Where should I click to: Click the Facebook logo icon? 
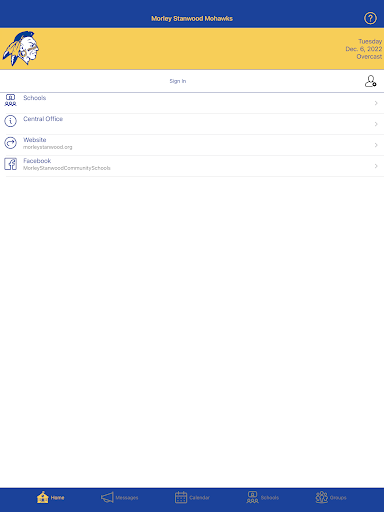click(10, 164)
